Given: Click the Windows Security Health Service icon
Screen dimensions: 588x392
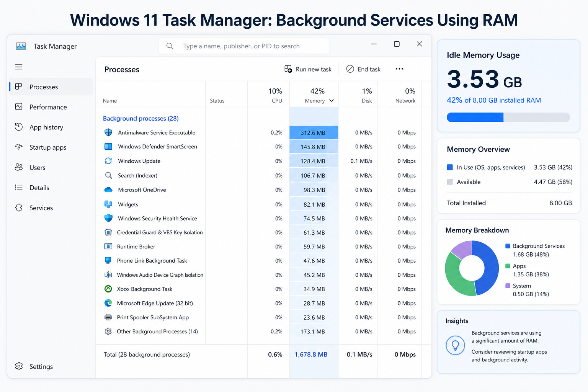Looking at the screenshot, I should pos(108,218).
